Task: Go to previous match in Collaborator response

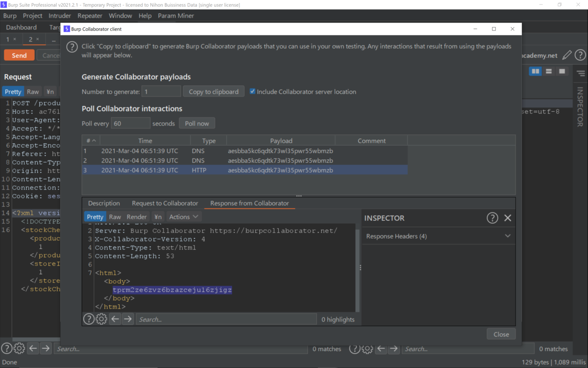Action: tap(115, 319)
